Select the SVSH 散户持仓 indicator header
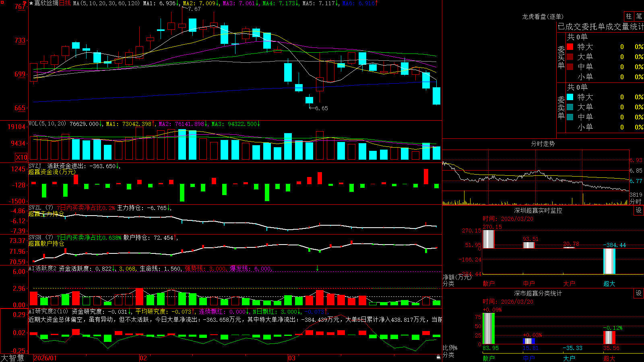 40,238
